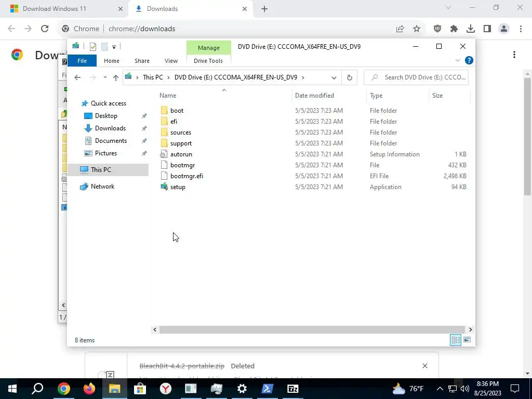The height and width of the screenshot is (399, 532).
Task: Open Firefox from the taskbar
Action: pos(89,389)
